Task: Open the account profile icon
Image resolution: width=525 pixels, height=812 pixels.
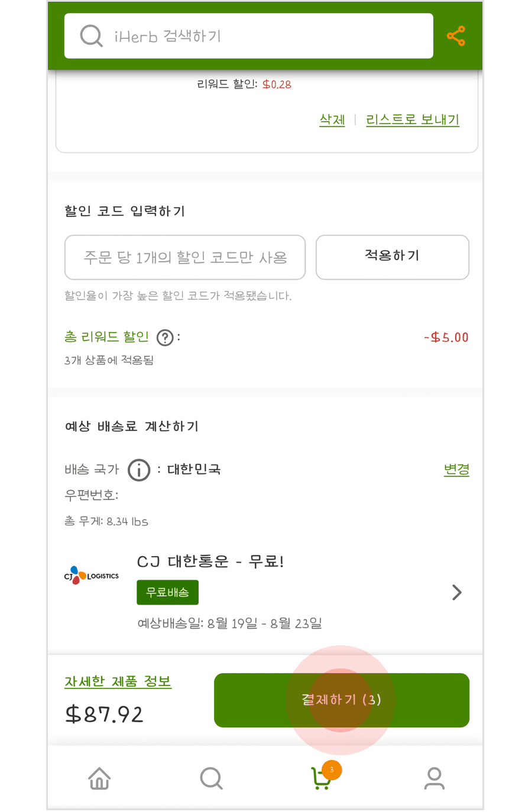Action: (434, 778)
